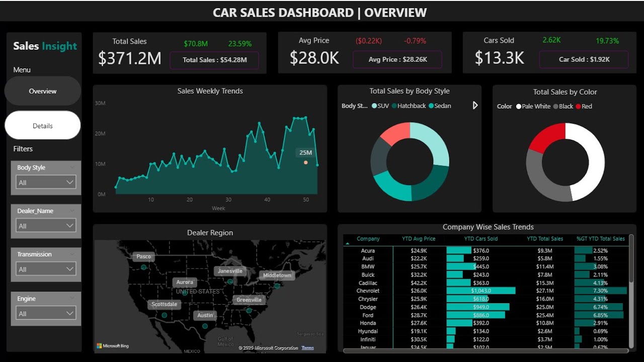Click the Car Sold : $1.92K card

tap(584, 59)
